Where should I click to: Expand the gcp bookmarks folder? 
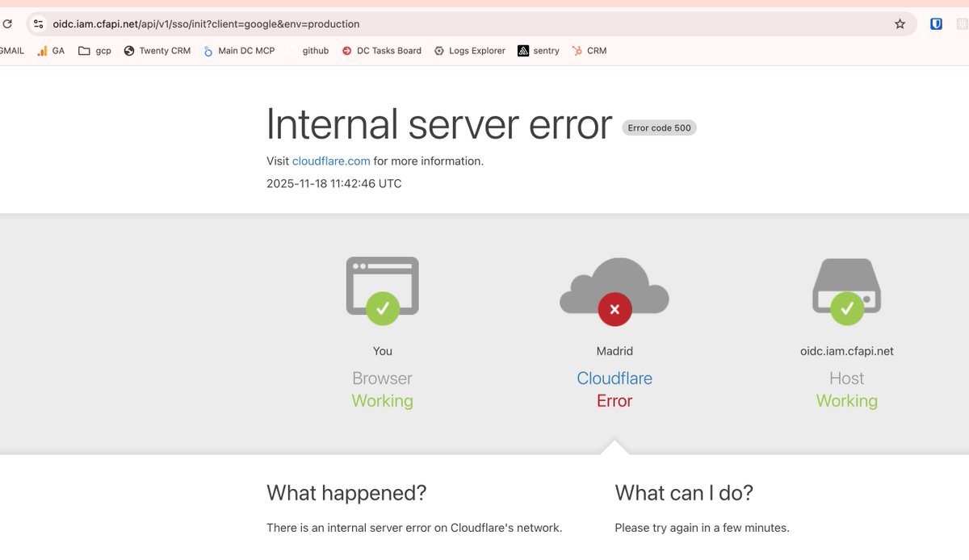click(x=94, y=50)
